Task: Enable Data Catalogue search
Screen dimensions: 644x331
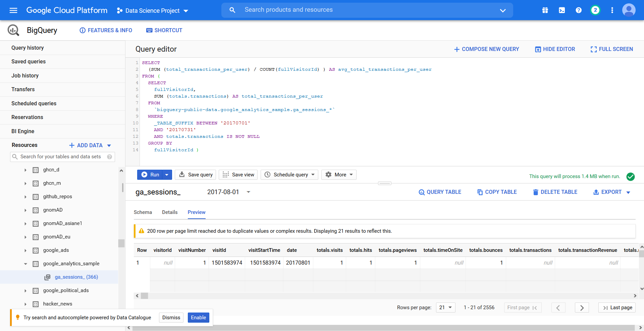Action: [x=199, y=318]
